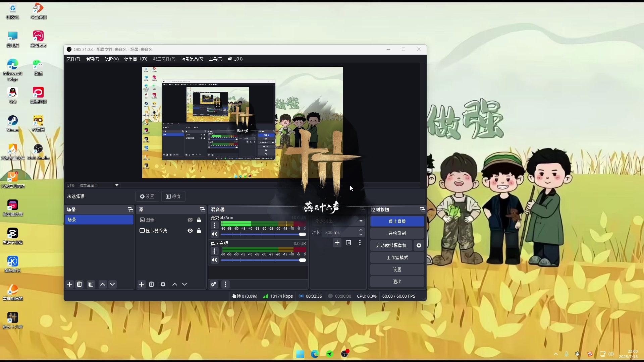The width and height of the screenshot is (644, 362).
Task: Undock the 源 panel
Action: (203, 209)
